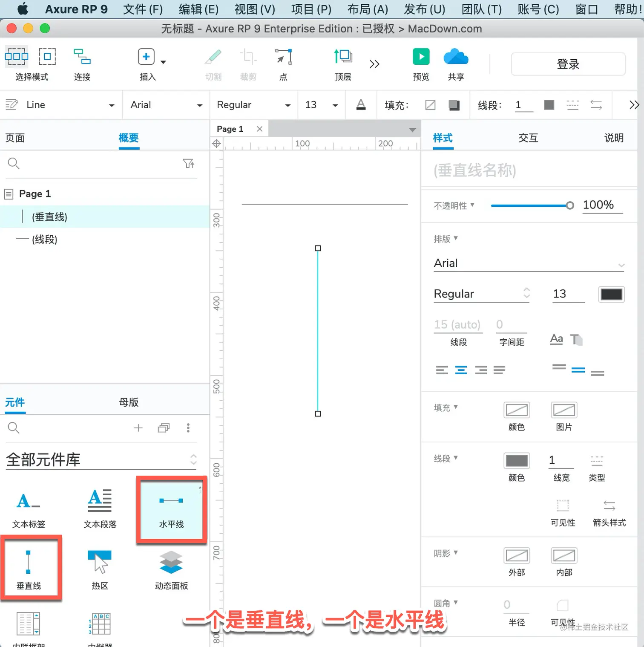Switch to the 概要 outline tab

[x=129, y=138]
